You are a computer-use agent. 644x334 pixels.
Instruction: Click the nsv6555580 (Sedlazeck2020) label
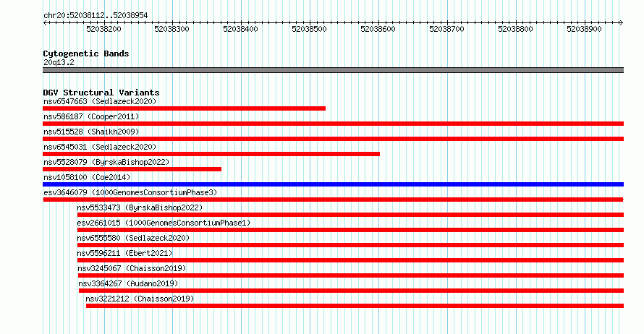(x=133, y=238)
